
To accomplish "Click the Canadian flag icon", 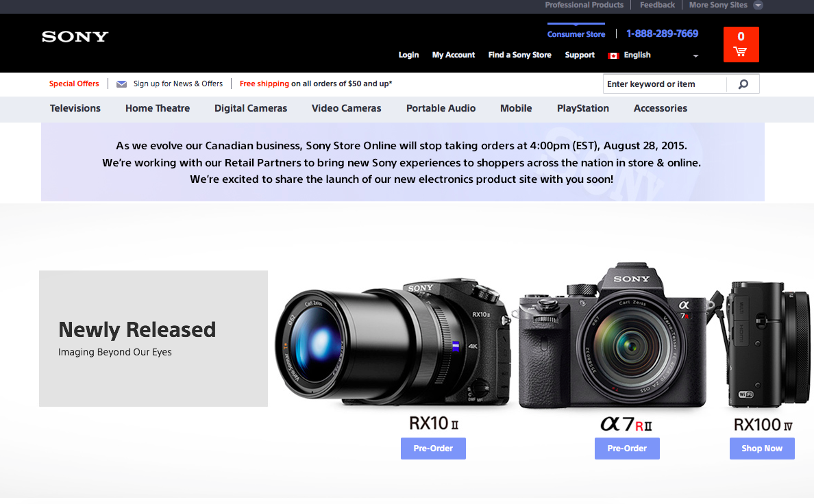I will pyautogui.click(x=613, y=55).
